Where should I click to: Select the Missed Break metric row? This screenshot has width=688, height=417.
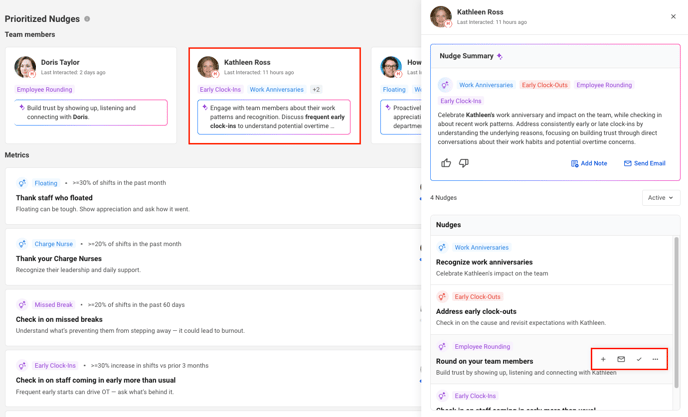click(210, 317)
